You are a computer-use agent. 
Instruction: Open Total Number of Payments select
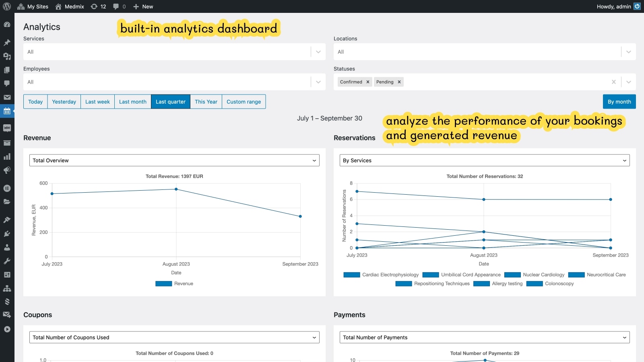[485, 337]
